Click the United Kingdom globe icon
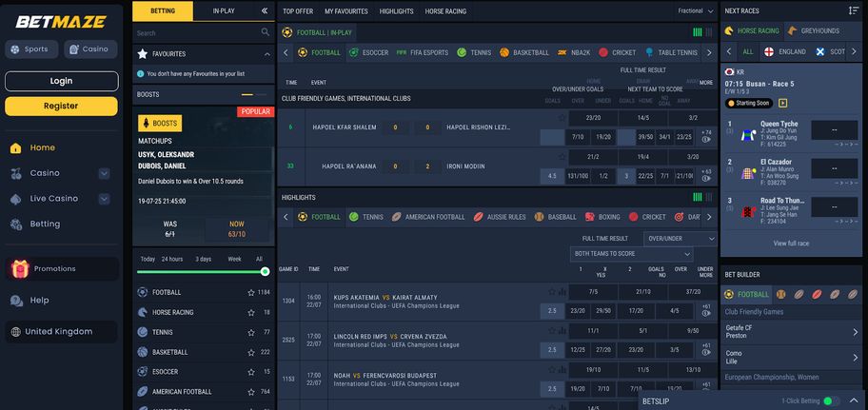Screen dimensions: 868x410 tap(15, 332)
